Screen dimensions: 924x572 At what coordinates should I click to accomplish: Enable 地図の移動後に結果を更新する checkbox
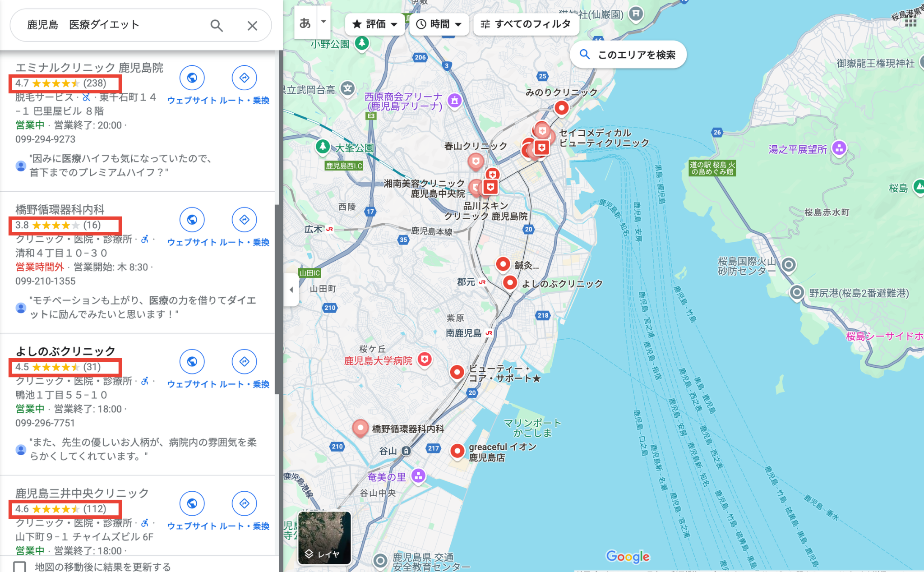(x=19, y=567)
